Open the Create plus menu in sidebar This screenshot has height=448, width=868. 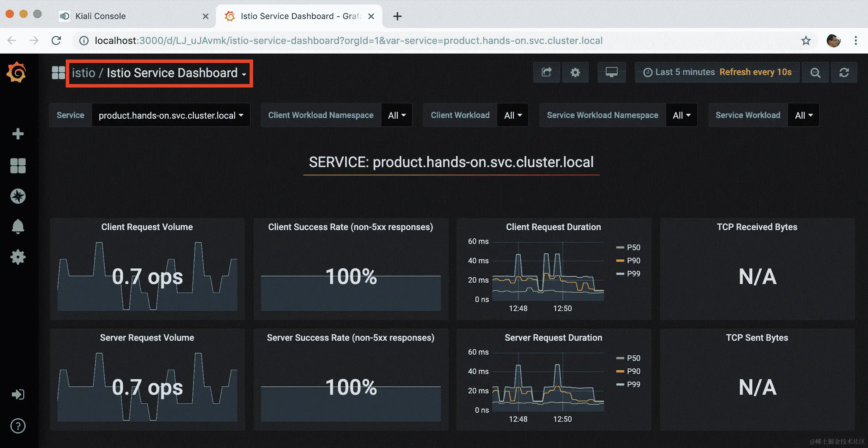[x=18, y=134]
